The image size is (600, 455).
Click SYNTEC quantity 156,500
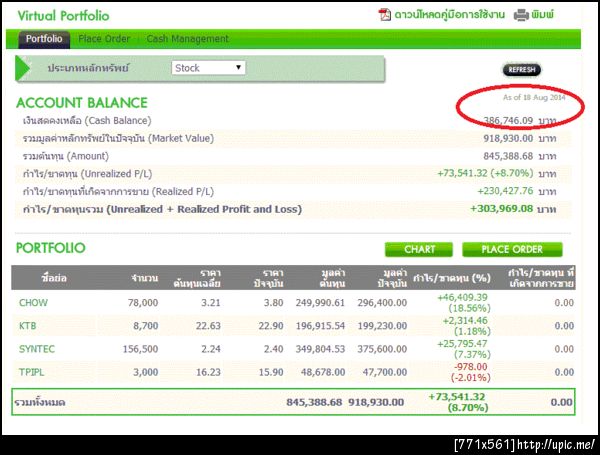(140, 349)
